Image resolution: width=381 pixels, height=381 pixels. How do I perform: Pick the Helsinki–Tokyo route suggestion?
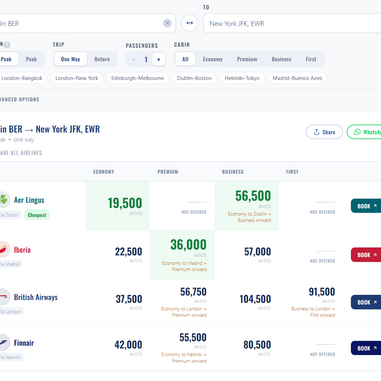tap(242, 78)
